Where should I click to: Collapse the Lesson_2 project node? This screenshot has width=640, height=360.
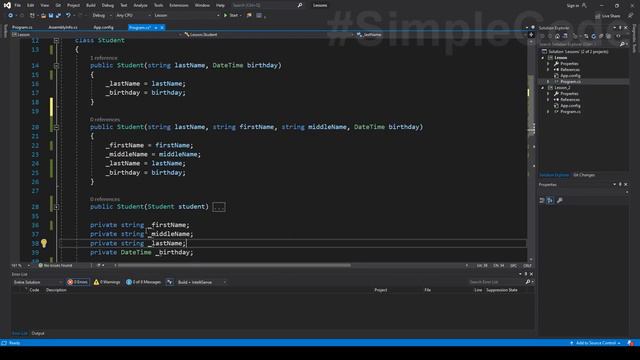point(543,88)
